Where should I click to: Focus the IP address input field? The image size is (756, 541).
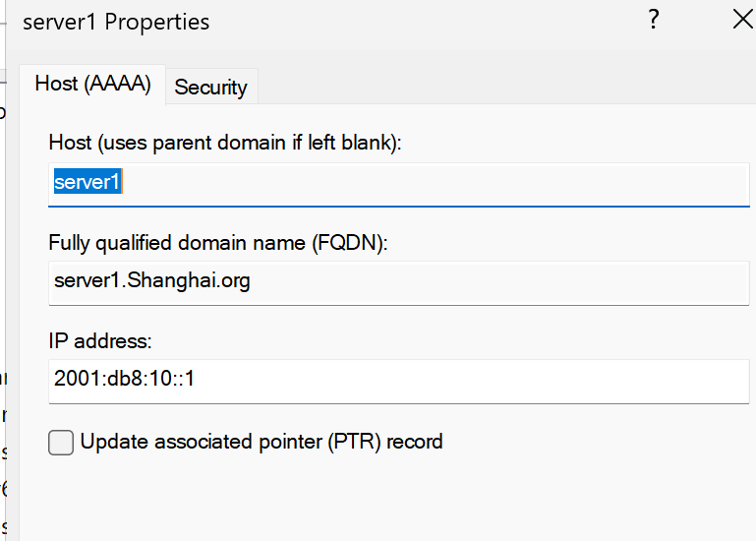pyautogui.click(x=399, y=382)
